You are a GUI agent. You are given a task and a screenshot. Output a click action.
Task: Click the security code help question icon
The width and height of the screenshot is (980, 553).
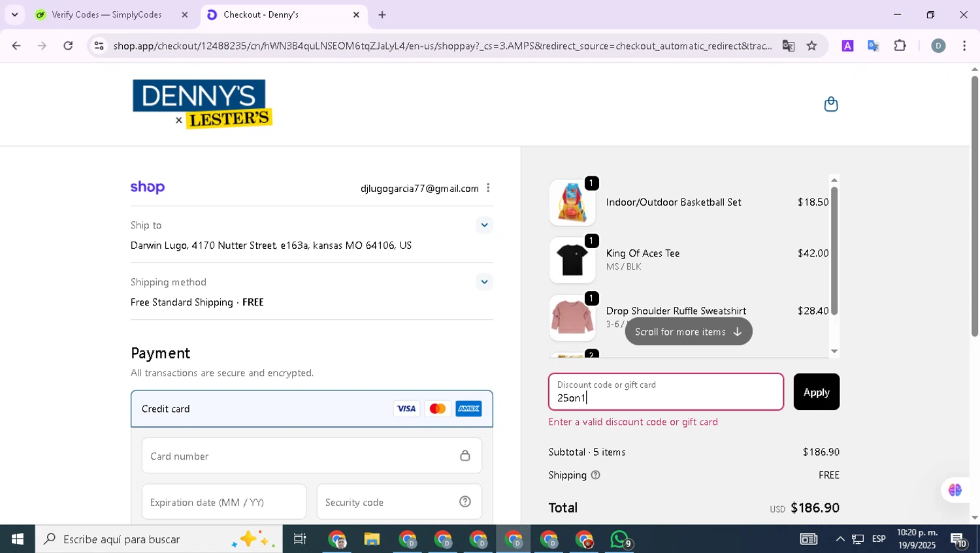[x=465, y=501]
